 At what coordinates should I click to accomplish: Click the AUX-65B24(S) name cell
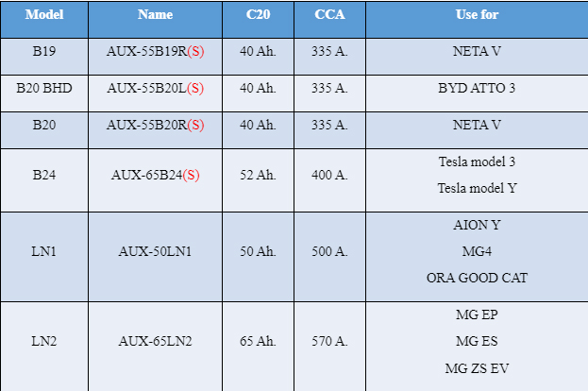click(x=155, y=180)
